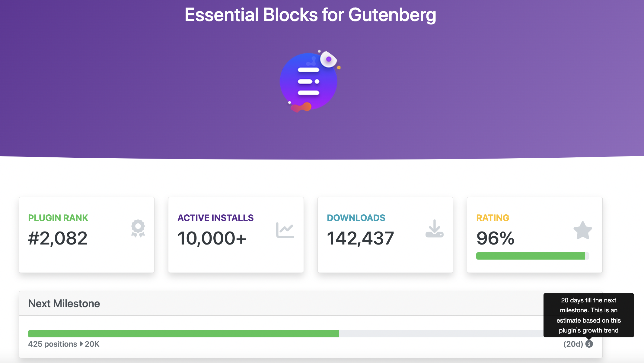This screenshot has height=363, width=644.
Task: Click the 10,000+ active installs value
Action: (x=212, y=238)
